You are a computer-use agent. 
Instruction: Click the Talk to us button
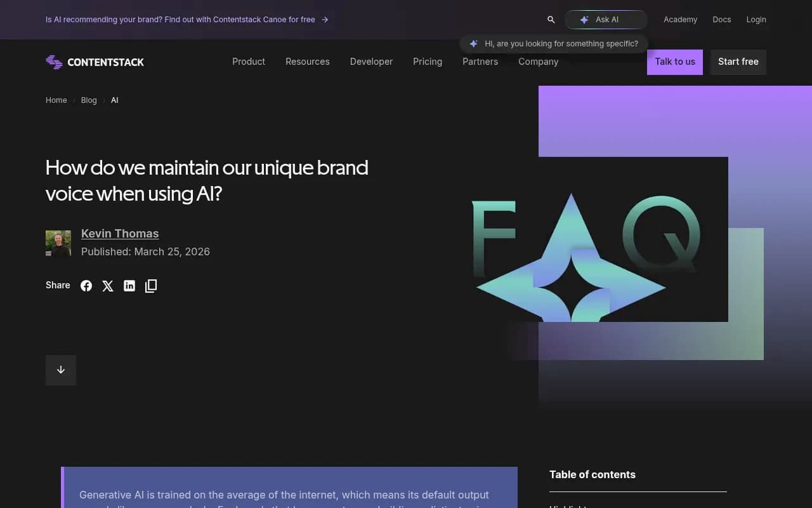tap(675, 62)
